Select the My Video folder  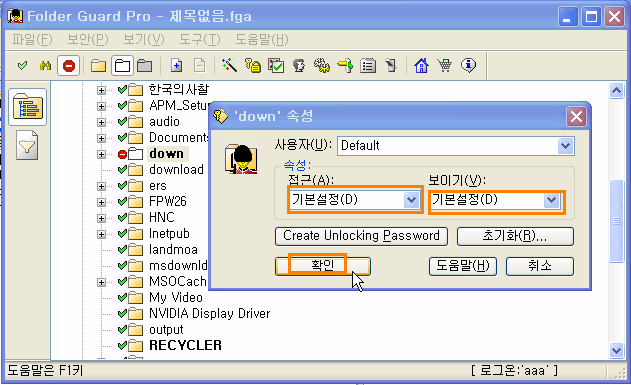point(175,298)
